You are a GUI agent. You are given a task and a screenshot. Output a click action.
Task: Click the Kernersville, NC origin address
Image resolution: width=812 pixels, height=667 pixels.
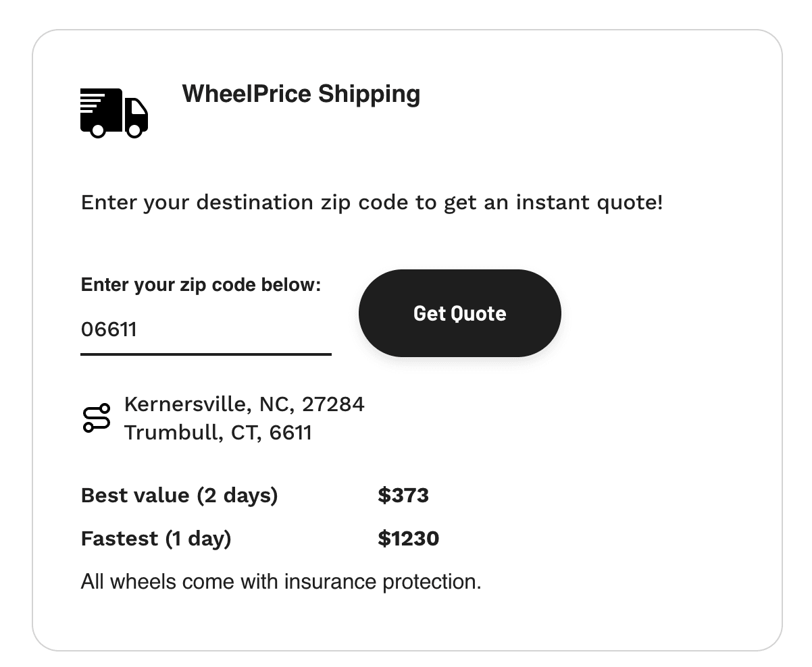coord(244,404)
